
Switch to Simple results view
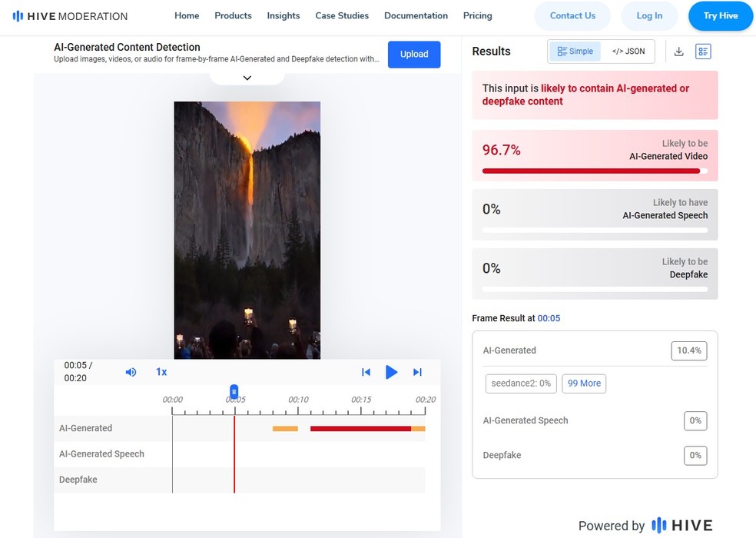click(575, 51)
